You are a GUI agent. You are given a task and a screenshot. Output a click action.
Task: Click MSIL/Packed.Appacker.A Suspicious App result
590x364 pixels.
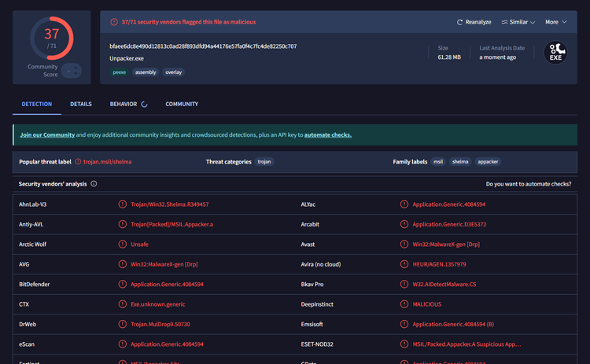click(x=467, y=344)
